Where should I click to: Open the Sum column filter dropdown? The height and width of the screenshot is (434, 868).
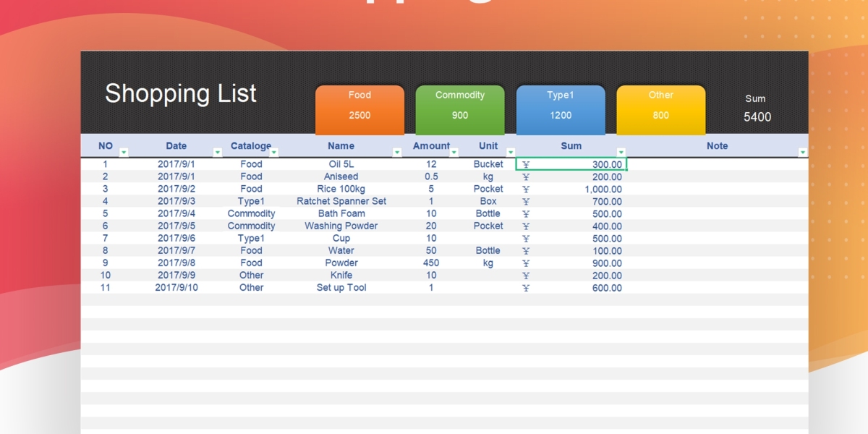click(x=621, y=152)
